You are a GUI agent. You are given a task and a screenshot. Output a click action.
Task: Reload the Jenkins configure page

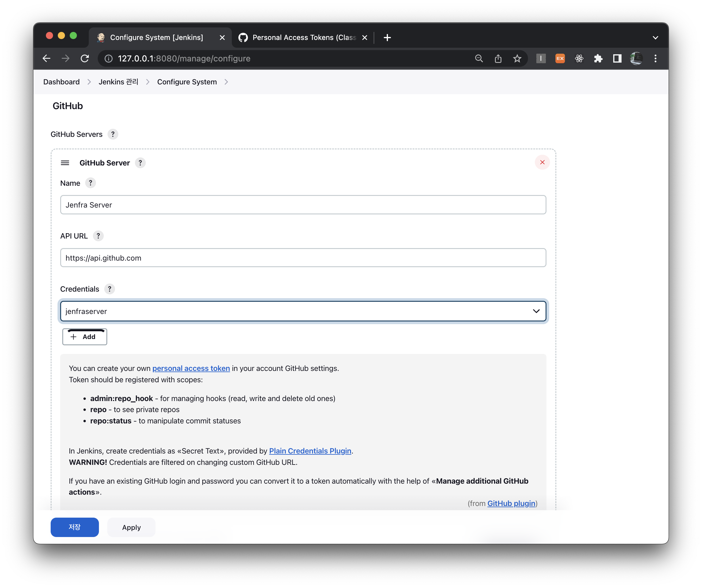[85, 58]
